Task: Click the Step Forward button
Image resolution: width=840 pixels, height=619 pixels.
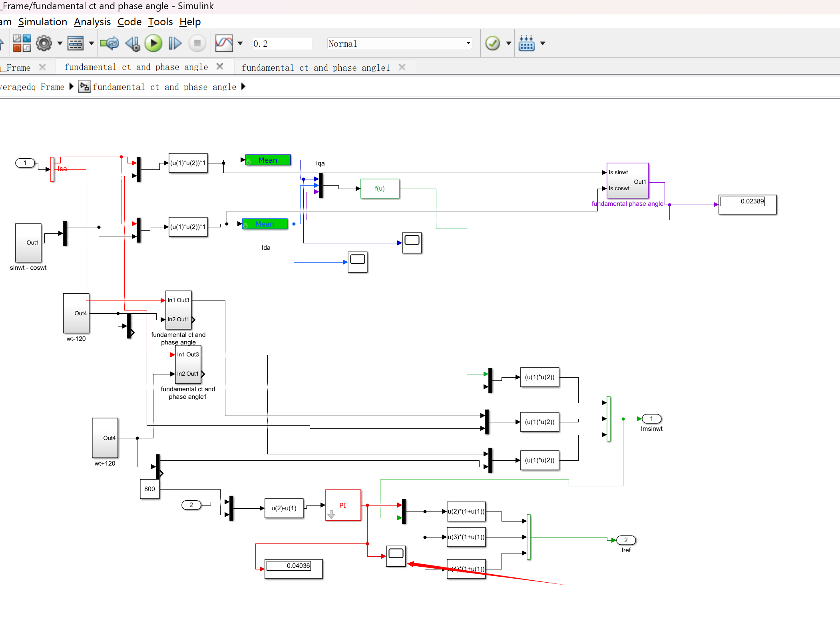Action: point(175,43)
